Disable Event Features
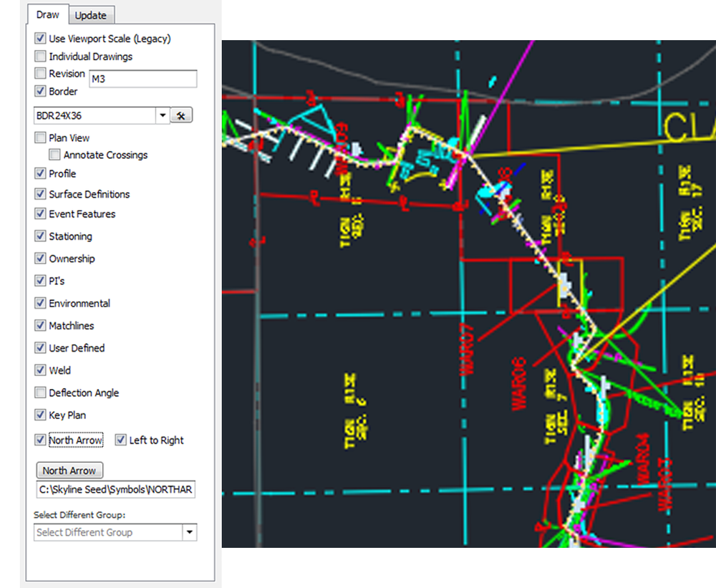 pyautogui.click(x=40, y=213)
